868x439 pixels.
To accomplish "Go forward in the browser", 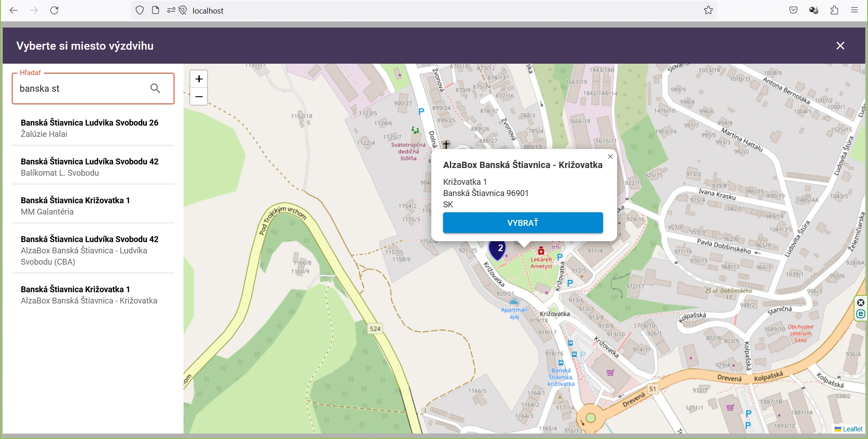I will click(34, 10).
